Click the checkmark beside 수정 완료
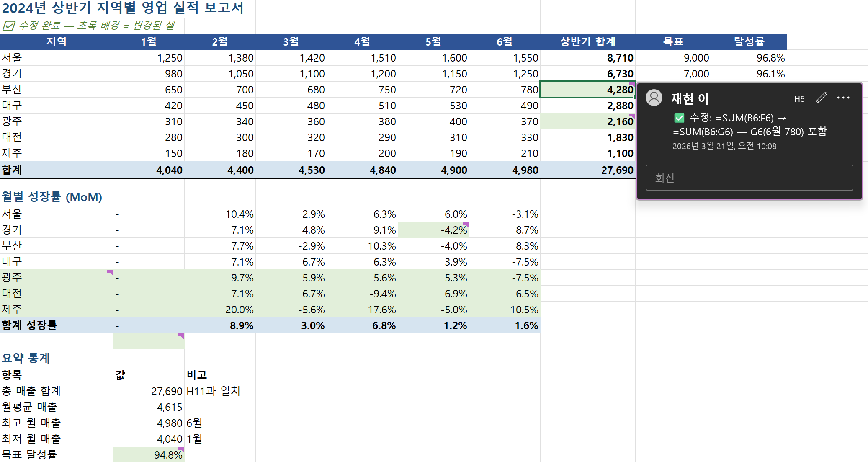 (9, 26)
